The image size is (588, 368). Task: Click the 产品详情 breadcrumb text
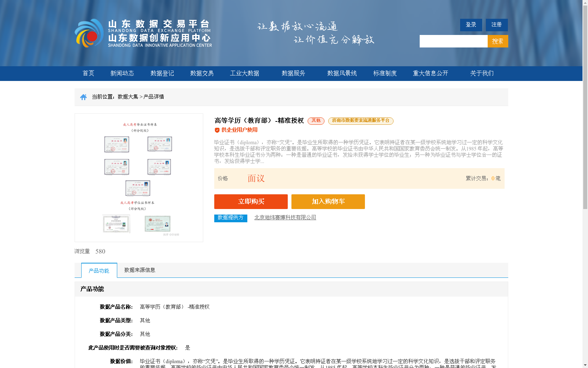tap(154, 97)
